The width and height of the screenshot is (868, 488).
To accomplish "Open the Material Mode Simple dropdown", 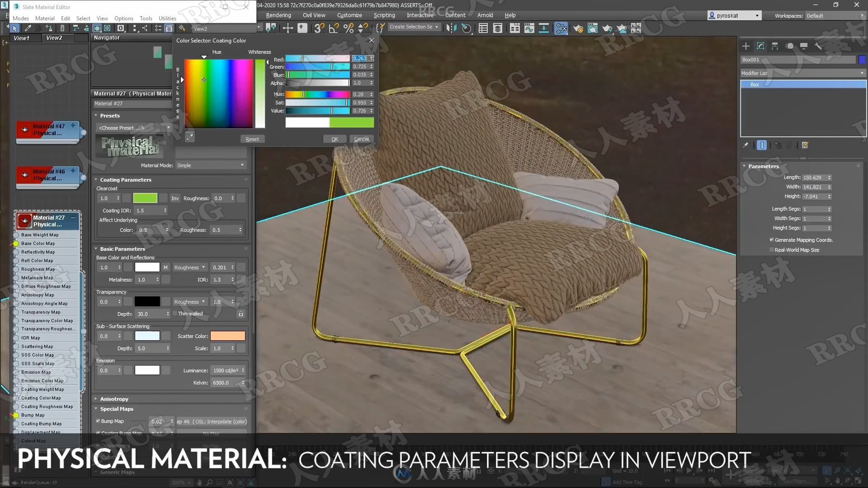I will 211,165.
